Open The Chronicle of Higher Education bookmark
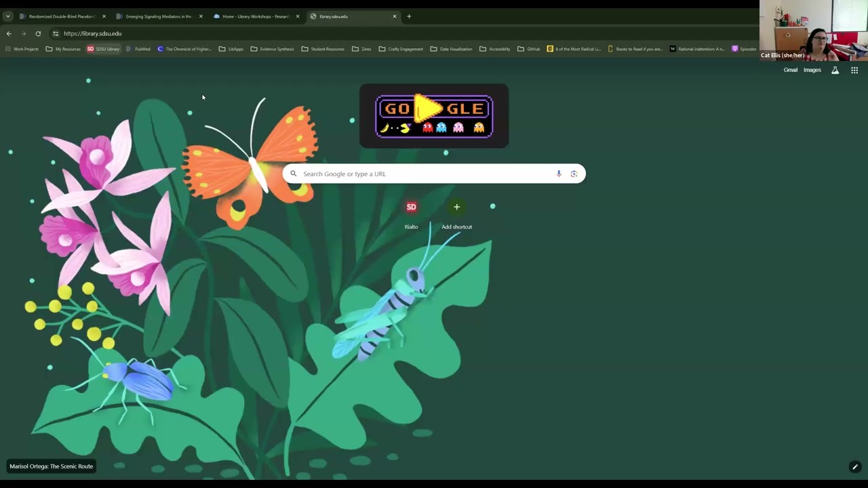The height and width of the screenshot is (488, 868). coord(184,49)
